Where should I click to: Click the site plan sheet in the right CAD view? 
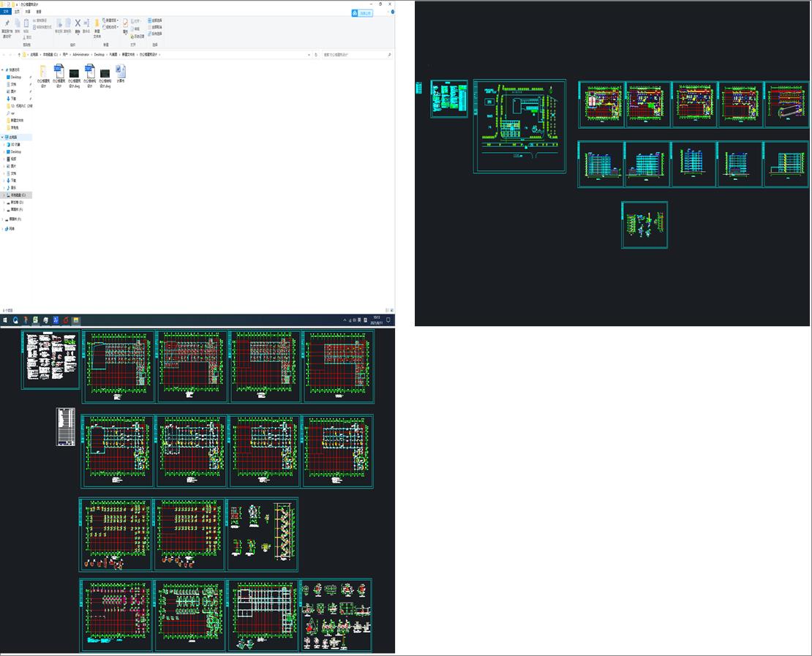click(520, 126)
